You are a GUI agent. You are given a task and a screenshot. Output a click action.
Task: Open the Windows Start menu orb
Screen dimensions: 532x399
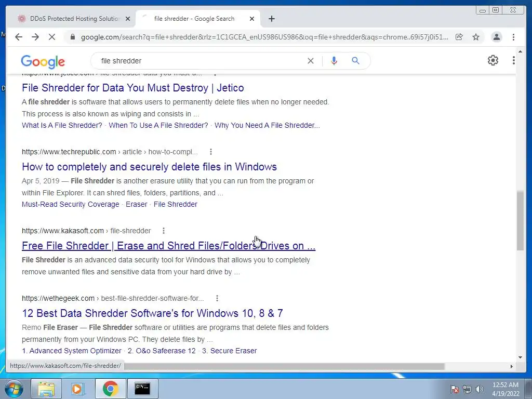pyautogui.click(x=14, y=389)
